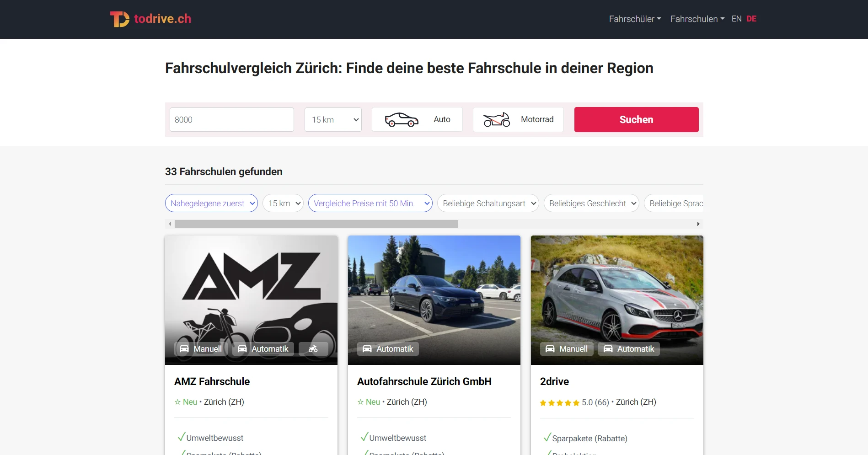This screenshot has height=455, width=868.
Task: Click the Neu star icon under AMZ Fahrschule
Action: [x=177, y=402]
